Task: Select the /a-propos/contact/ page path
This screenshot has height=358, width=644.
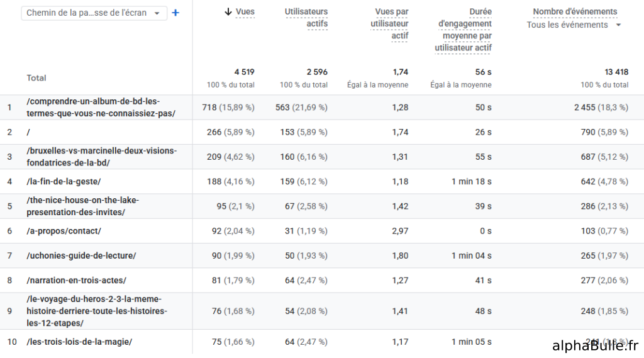Action: tap(64, 231)
